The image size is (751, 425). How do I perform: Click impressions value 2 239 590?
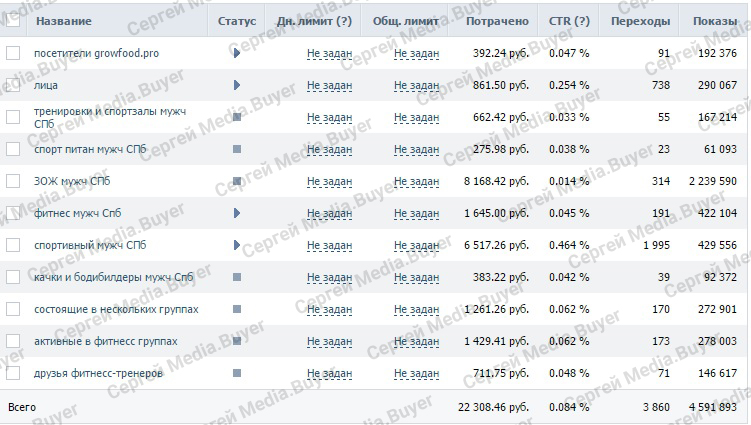click(x=713, y=181)
